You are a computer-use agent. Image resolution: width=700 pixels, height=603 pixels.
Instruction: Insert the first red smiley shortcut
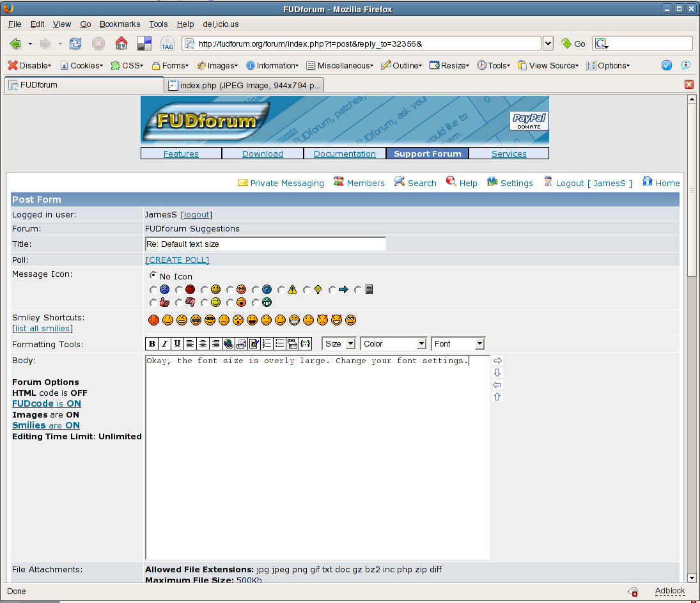(153, 320)
